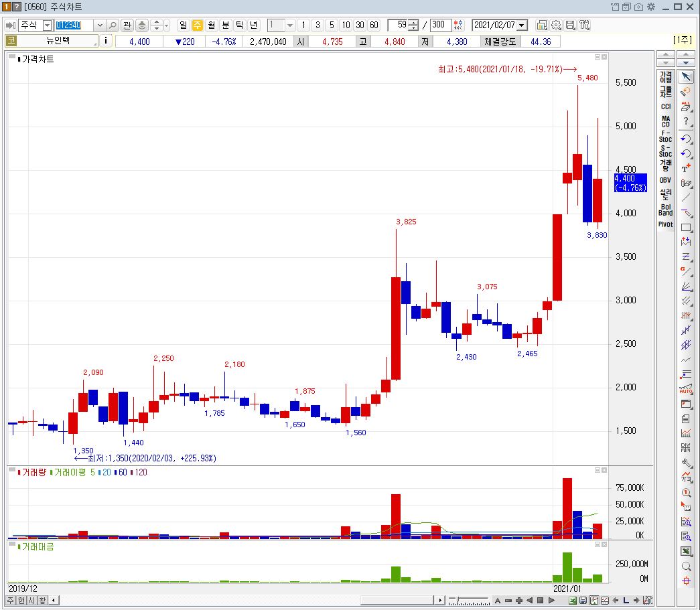Open the question mark help tool

pyautogui.click(x=686, y=121)
